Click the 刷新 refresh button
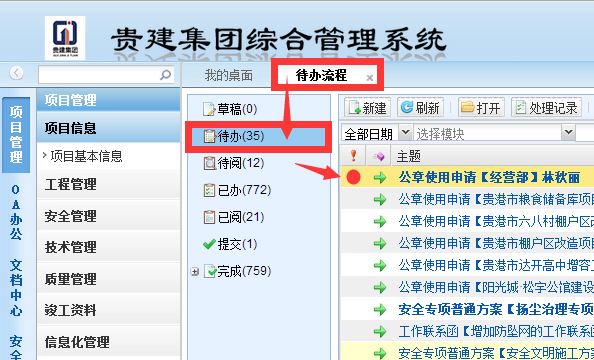Image resolution: width=594 pixels, height=360 pixels. 420,108
